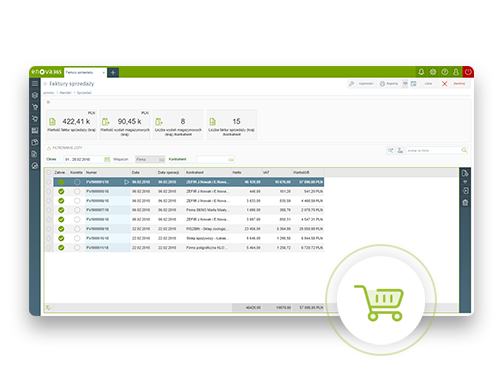
Task: Click the open record icon in right sidebar
Action: click(x=465, y=191)
